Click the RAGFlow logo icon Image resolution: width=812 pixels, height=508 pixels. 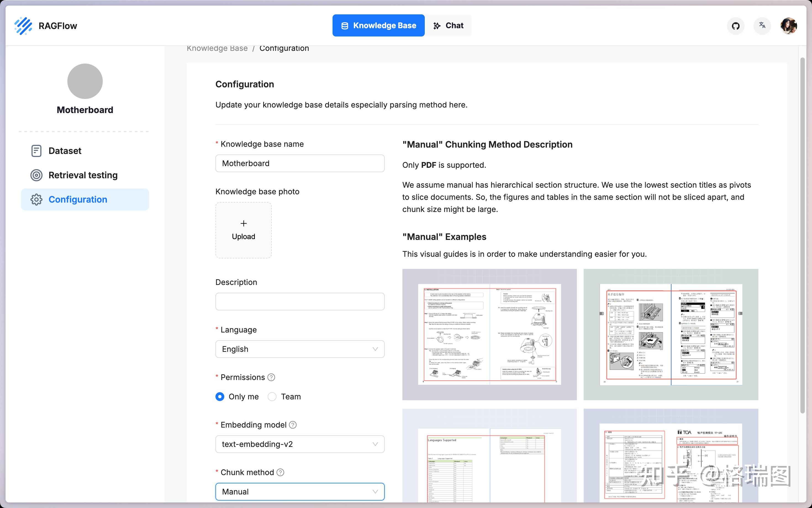[23, 26]
